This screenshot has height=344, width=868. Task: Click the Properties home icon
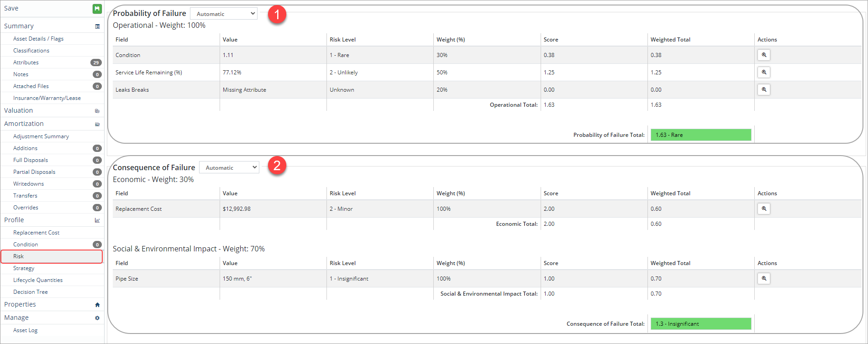click(x=97, y=305)
